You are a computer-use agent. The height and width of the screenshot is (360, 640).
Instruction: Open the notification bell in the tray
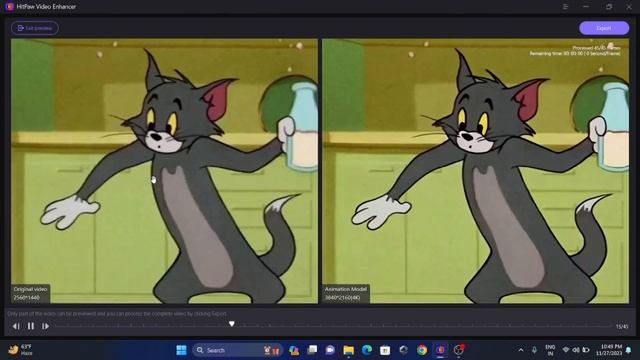[x=629, y=350]
